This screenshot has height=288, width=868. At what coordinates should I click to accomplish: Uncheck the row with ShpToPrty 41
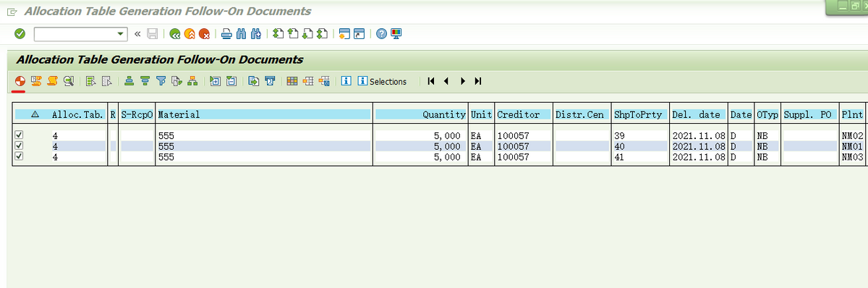tap(20, 156)
